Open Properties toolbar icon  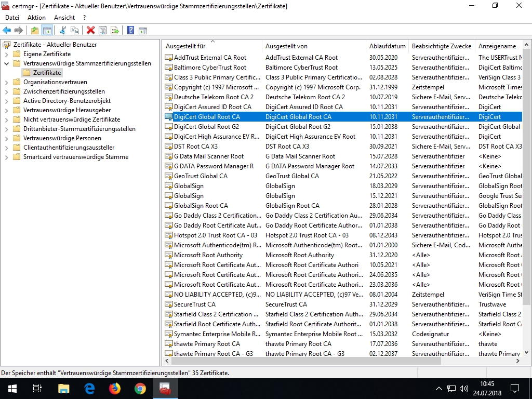tap(102, 31)
